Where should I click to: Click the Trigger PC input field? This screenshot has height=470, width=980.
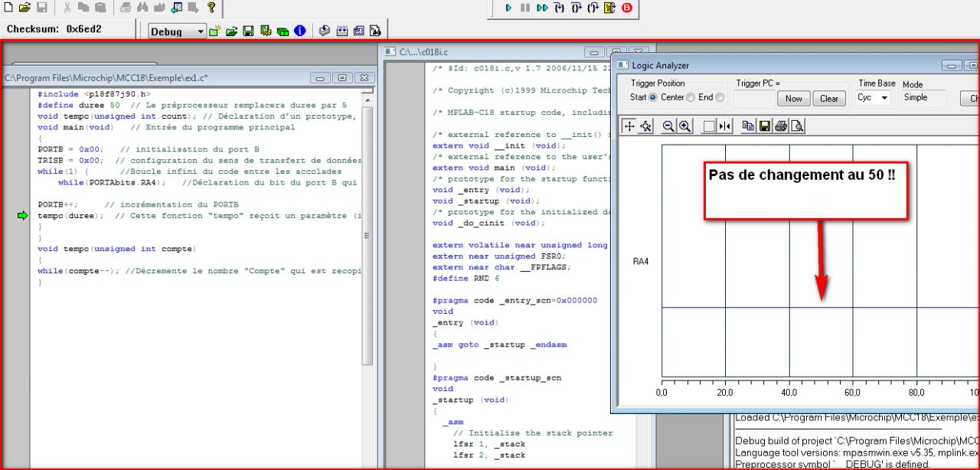click(753, 98)
